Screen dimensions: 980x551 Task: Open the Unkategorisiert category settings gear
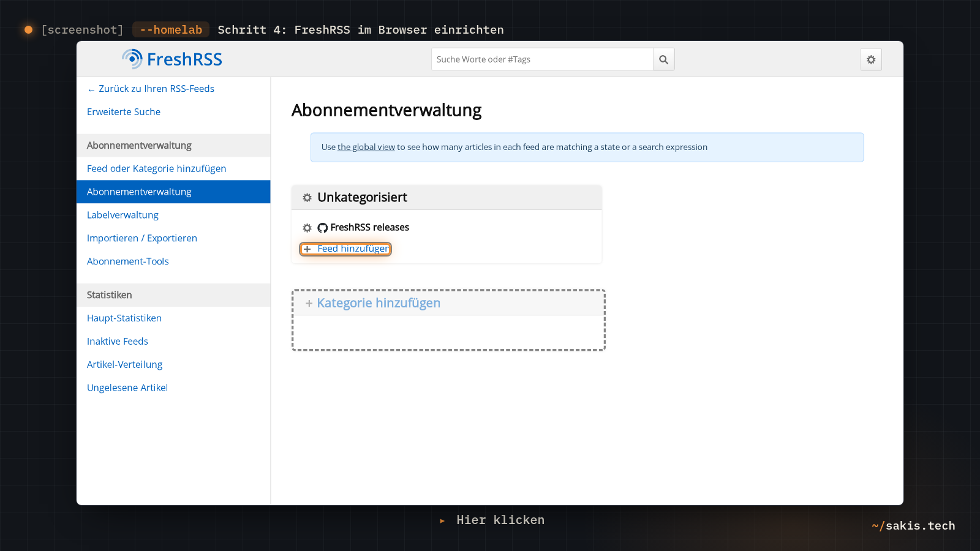(307, 198)
